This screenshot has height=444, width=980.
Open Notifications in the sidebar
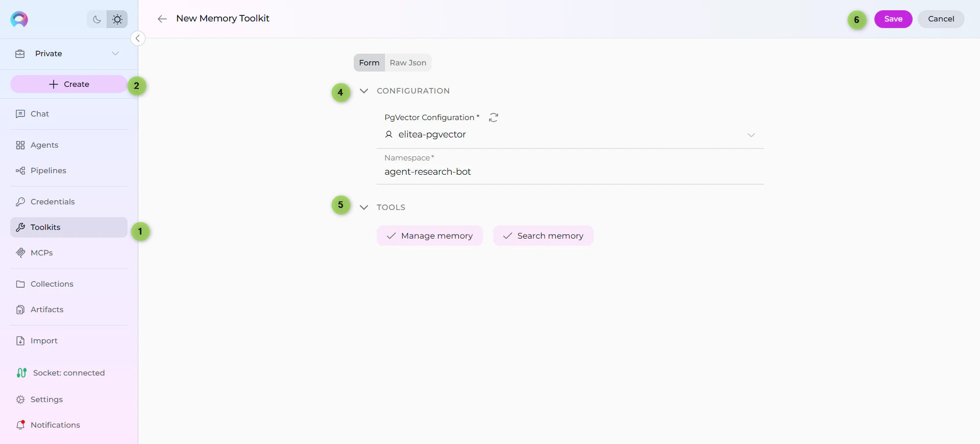tap(69, 425)
